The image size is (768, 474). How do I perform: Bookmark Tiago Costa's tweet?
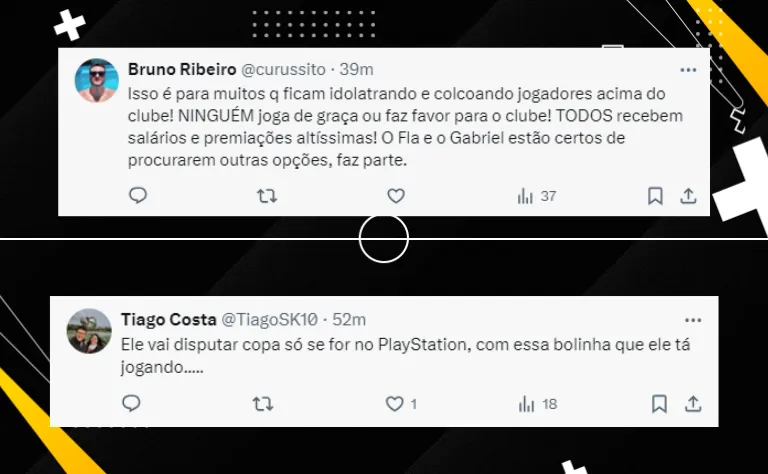[x=659, y=404]
